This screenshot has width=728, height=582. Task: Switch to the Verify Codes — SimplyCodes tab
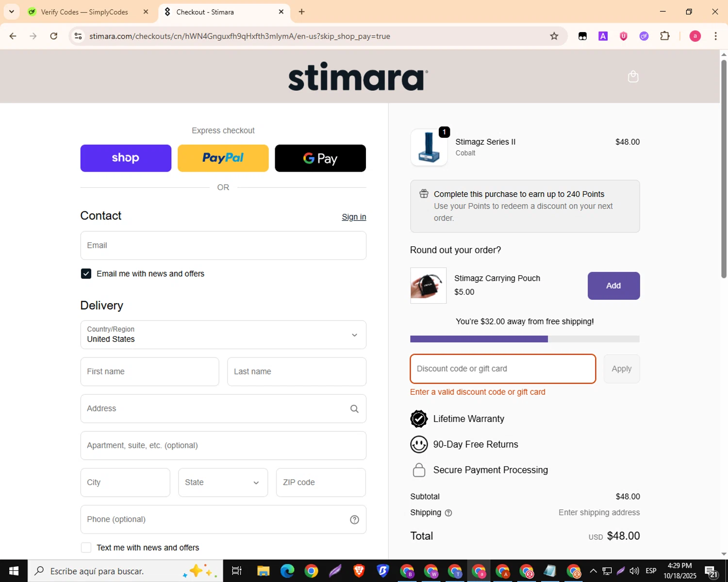[84, 12]
